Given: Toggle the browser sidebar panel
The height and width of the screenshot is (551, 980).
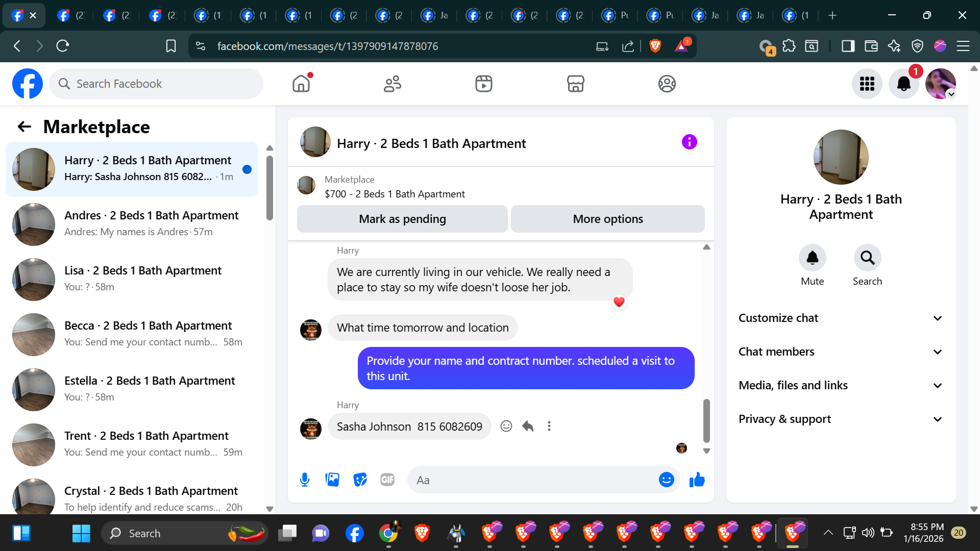Looking at the screenshot, I should click(848, 46).
